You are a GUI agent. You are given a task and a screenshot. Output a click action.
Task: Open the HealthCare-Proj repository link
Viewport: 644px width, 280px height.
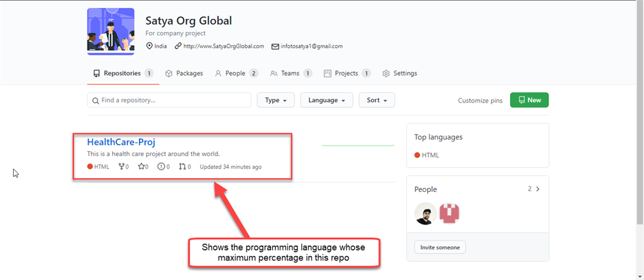click(x=121, y=142)
